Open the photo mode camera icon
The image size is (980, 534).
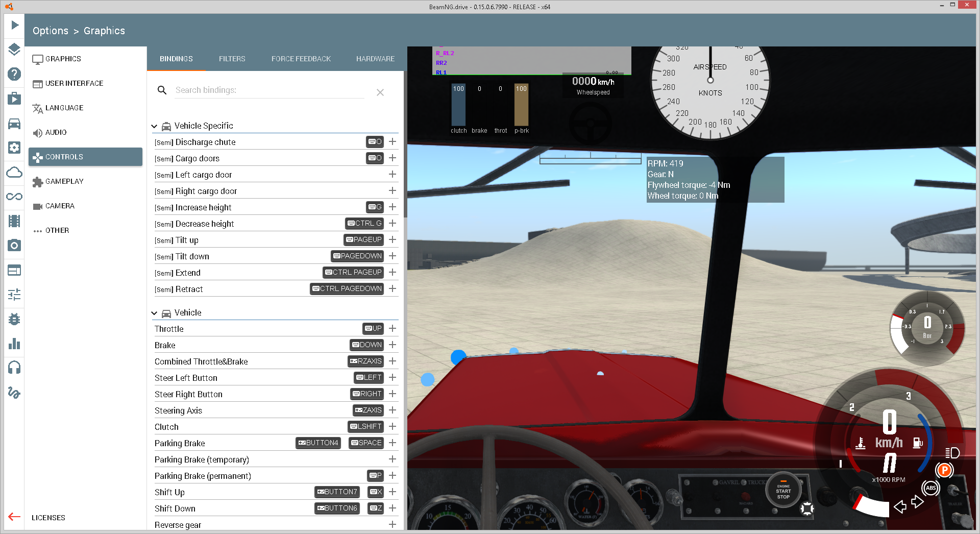[14, 246]
